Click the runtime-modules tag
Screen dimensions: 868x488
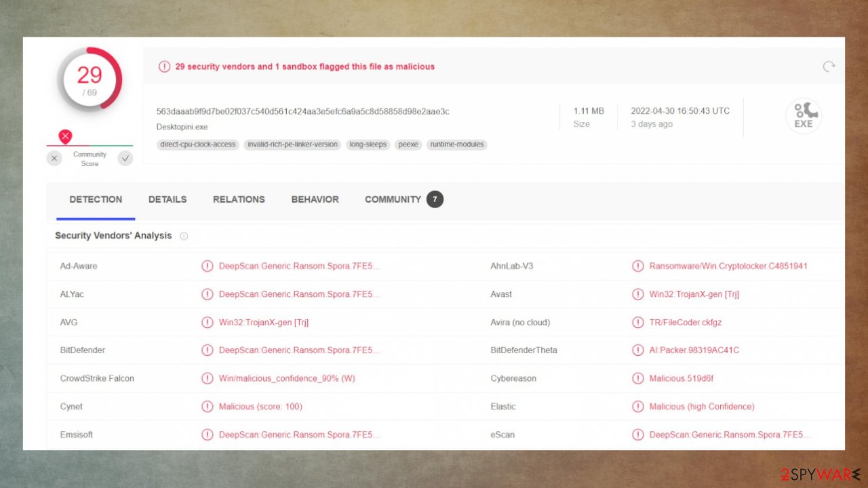(457, 144)
